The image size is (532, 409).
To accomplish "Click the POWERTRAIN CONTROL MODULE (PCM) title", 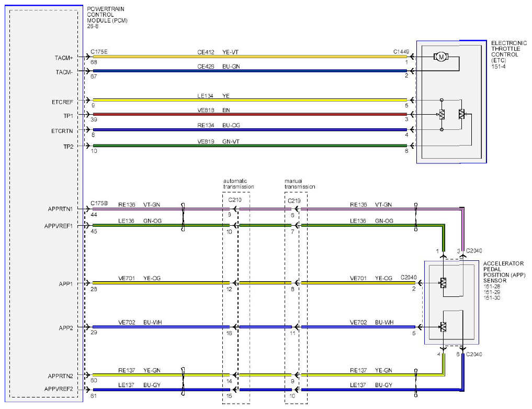I will tap(107, 15).
